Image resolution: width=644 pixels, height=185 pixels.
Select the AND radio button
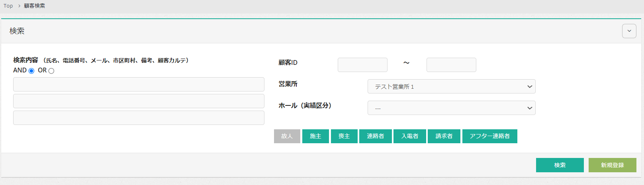click(x=31, y=71)
